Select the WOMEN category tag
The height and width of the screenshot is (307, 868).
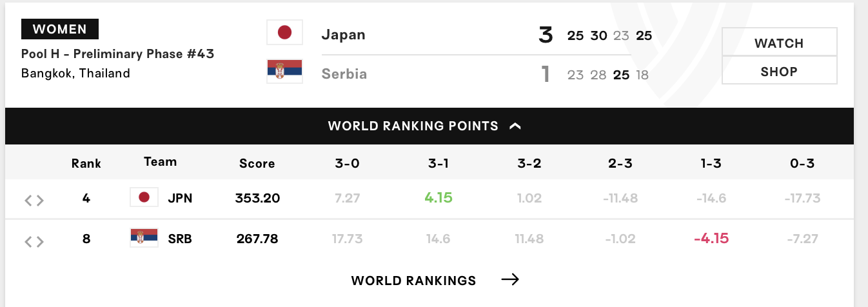[x=60, y=29]
